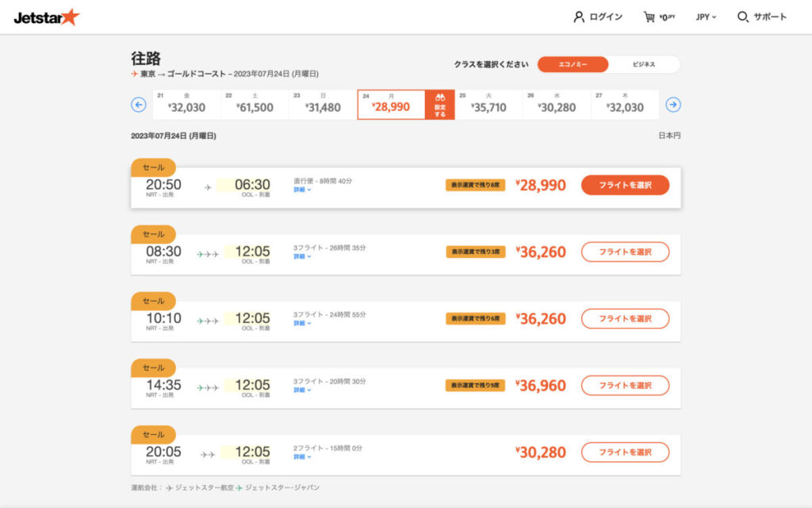Keep エコノミー selected in the class toggle

tap(573, 63)
